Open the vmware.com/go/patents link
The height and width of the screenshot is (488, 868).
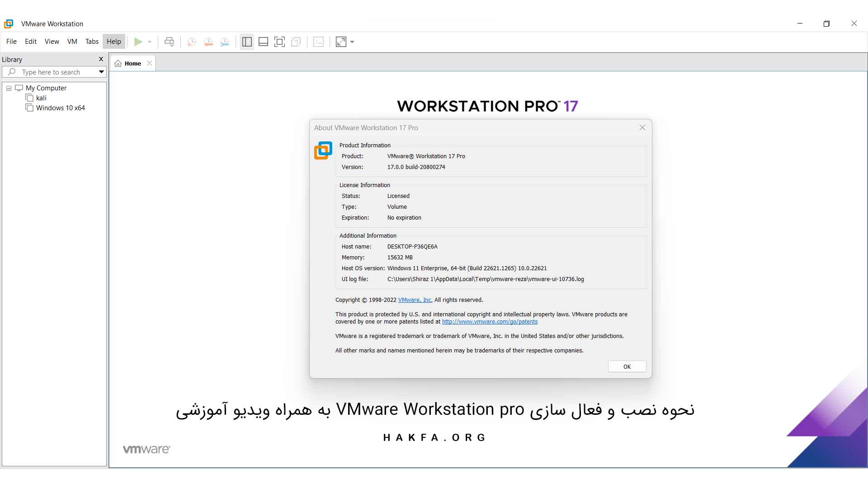490,322
